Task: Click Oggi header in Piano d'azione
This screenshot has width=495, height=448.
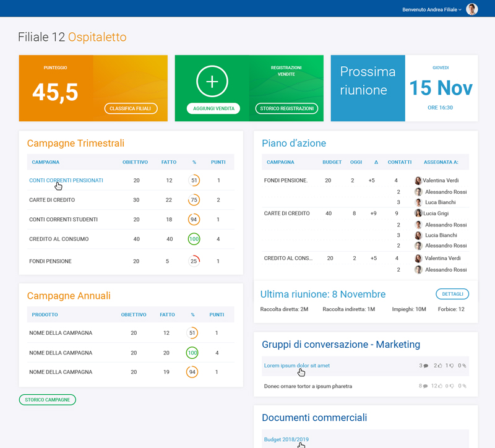Action: click(356, 162)
